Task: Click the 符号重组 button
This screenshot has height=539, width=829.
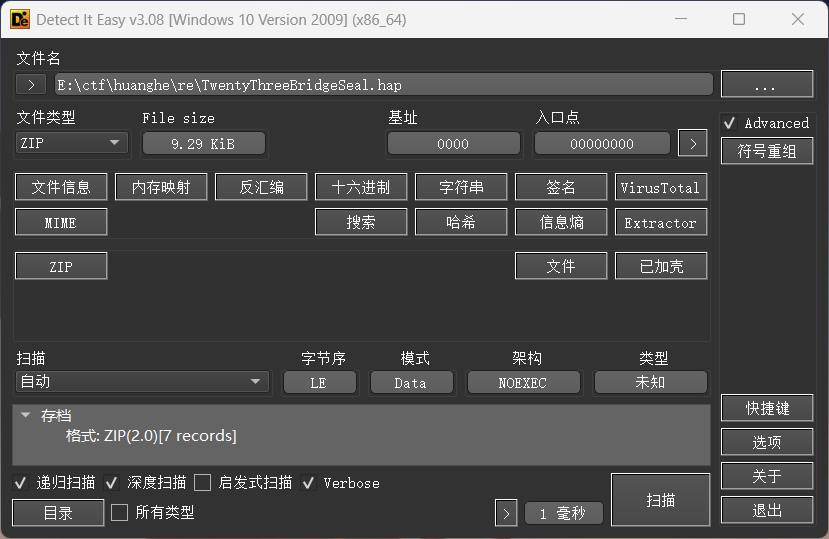Action: pyautogui.click(x=767, y=151)
